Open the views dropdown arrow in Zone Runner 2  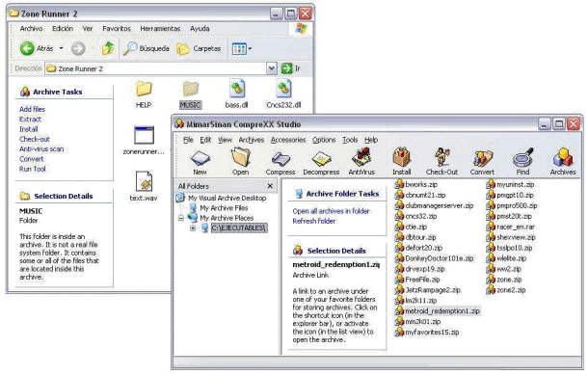coord(250,48)
